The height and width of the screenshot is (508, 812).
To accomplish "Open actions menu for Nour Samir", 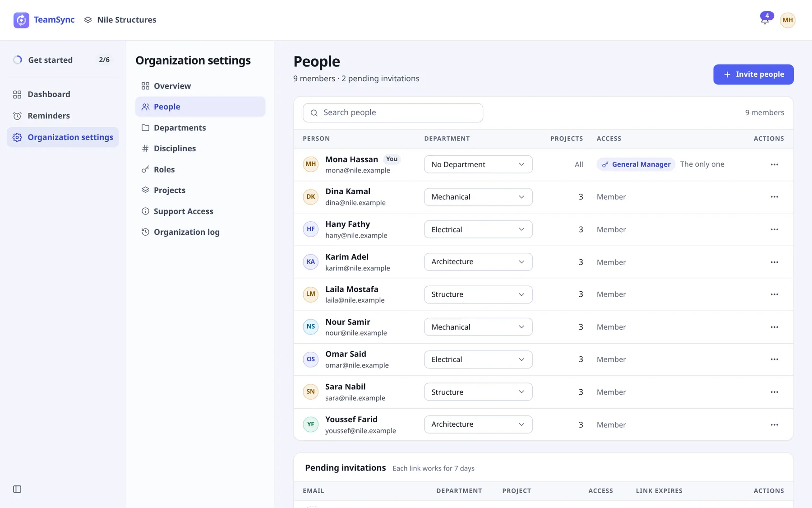I will pyautogui.click(x=775, y=327).
